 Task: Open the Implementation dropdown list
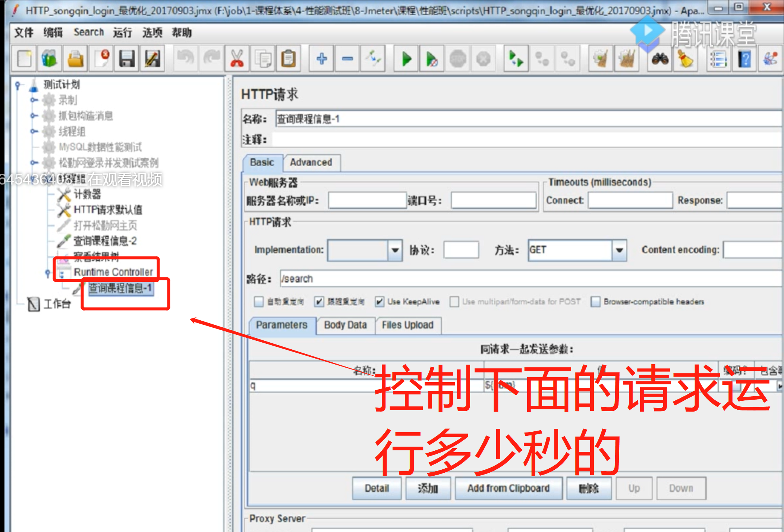click(x=395, y=250)
